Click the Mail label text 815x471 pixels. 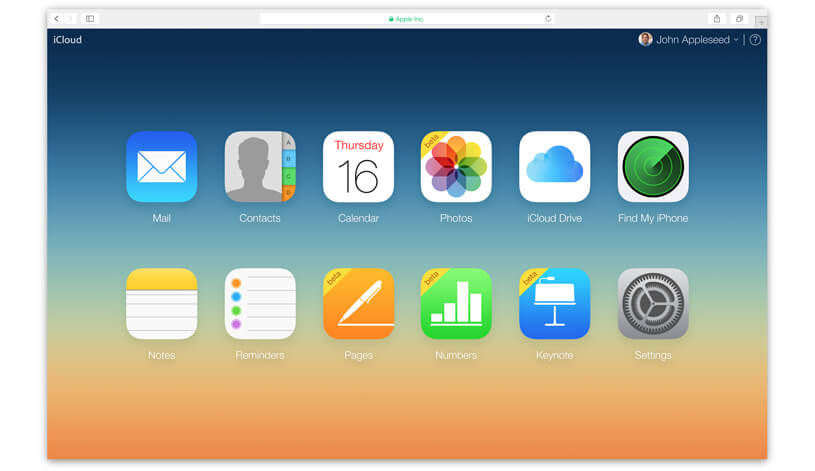tap(162, 218)
